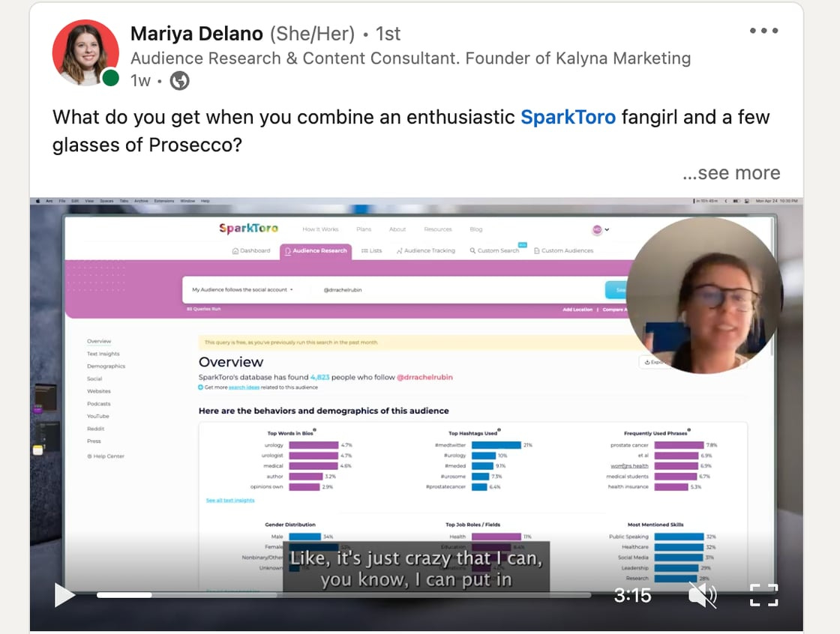Open the Resources nav item

pyautogui.click(x=438, y=229)
